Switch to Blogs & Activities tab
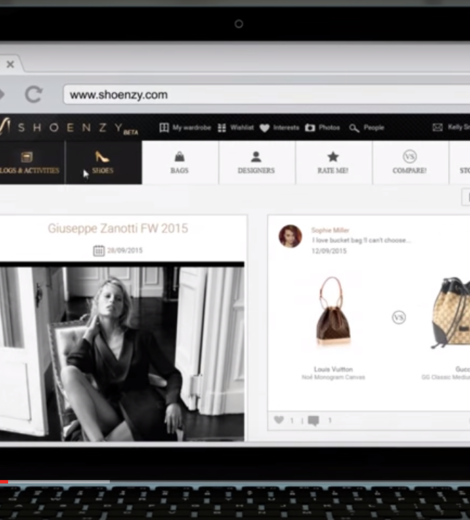This screenshot has height=520, width=470. click(x=32, y=162)
